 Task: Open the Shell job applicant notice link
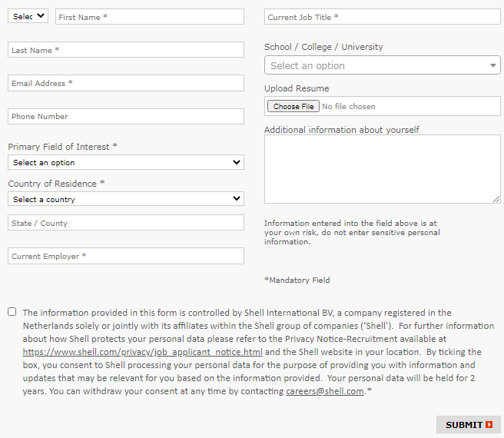click(143, 352)
